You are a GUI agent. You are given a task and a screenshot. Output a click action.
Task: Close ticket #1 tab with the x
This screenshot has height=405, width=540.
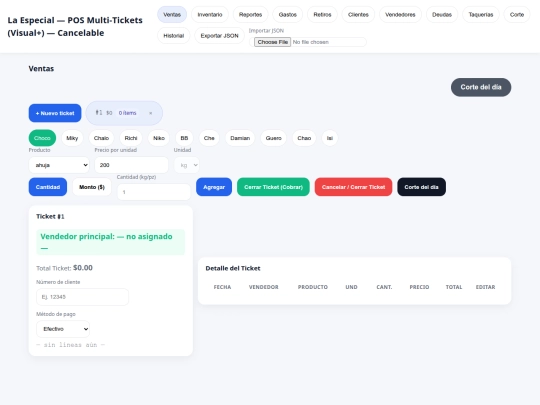[150, 113]
